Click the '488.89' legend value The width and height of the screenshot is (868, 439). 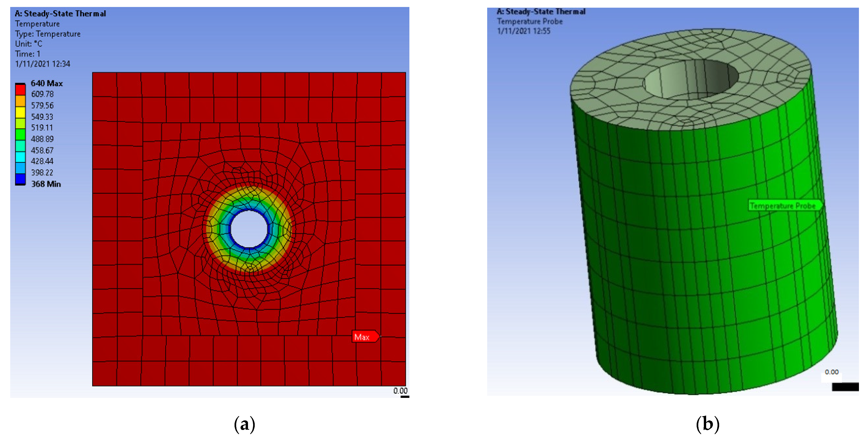click(x=42, y=139)
